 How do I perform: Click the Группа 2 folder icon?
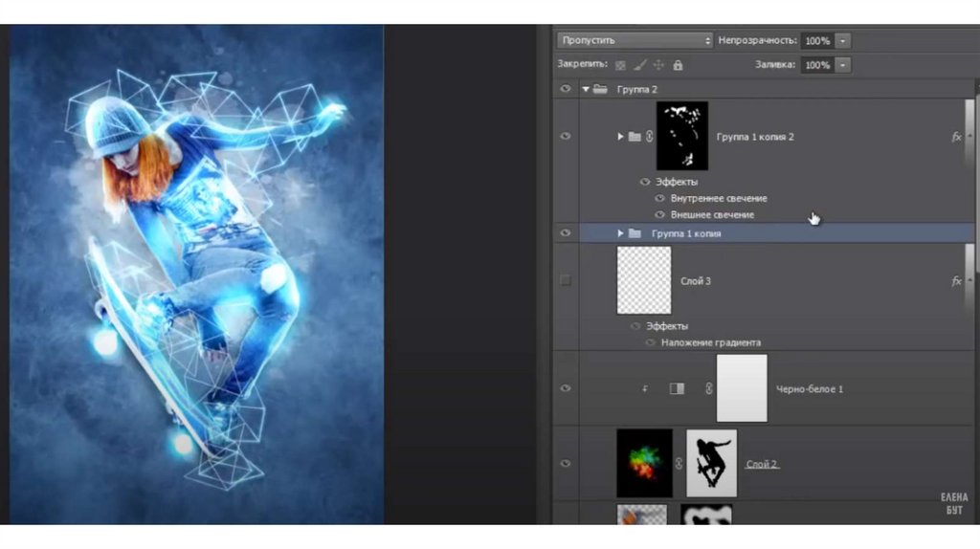[600, 89]
